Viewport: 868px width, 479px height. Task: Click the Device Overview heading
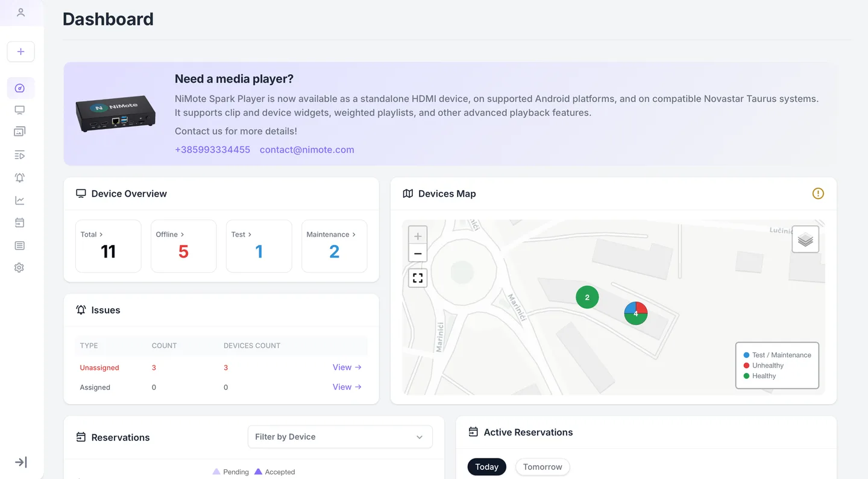coord(129,194)
